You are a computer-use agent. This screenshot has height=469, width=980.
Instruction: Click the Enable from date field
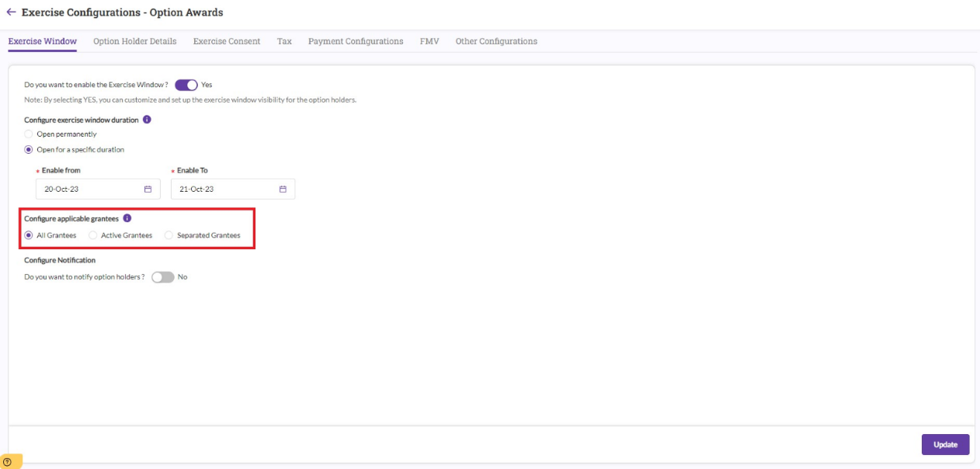point(85,188)
